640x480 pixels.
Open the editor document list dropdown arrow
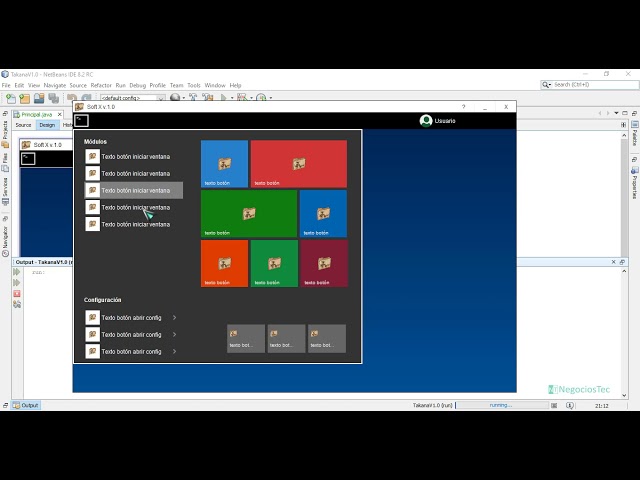(616, 113)
